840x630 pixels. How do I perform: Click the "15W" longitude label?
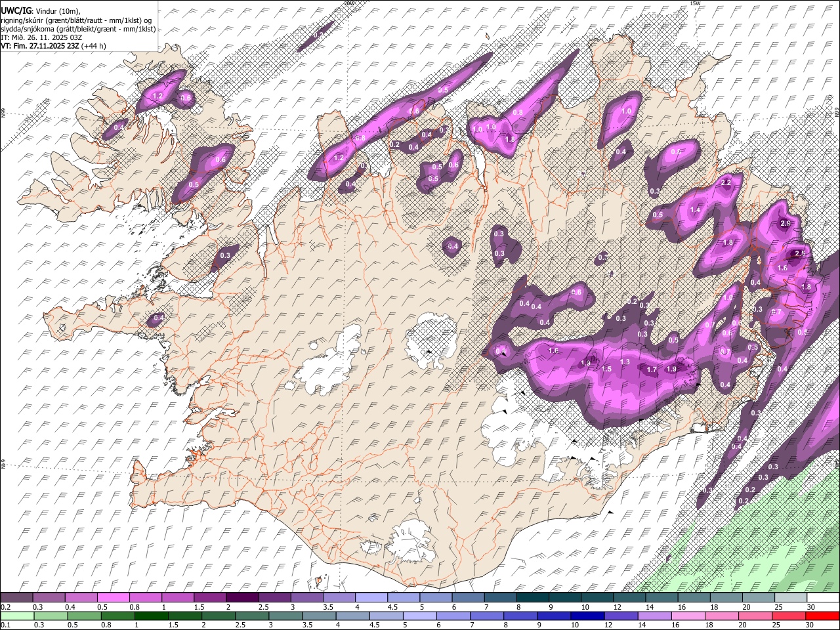[x=695, y=3]
